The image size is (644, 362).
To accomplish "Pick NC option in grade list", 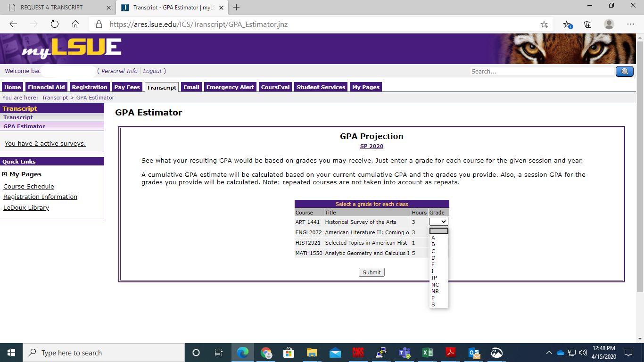I will tap(438, 285).
